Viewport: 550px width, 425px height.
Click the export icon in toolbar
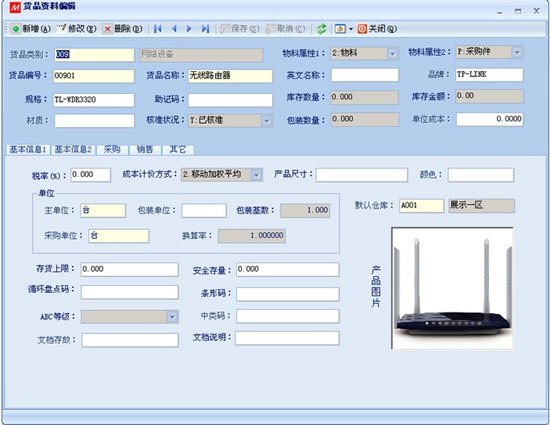(x=340, y=29)
